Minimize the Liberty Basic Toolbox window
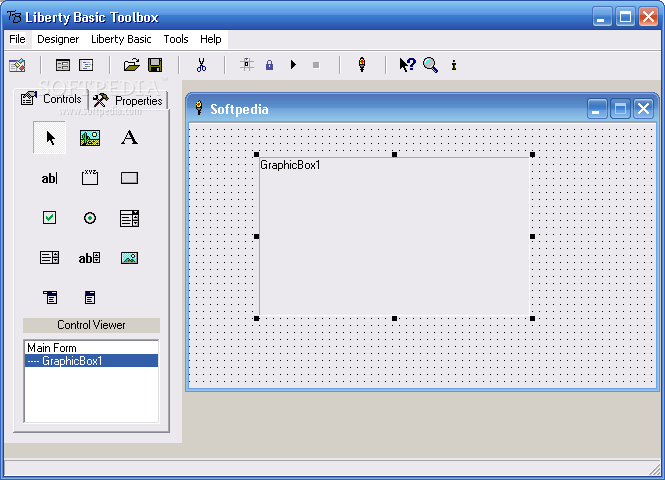The width and height of the screenshot is (665, 480). pyautogui.click(x=602, y=17)
